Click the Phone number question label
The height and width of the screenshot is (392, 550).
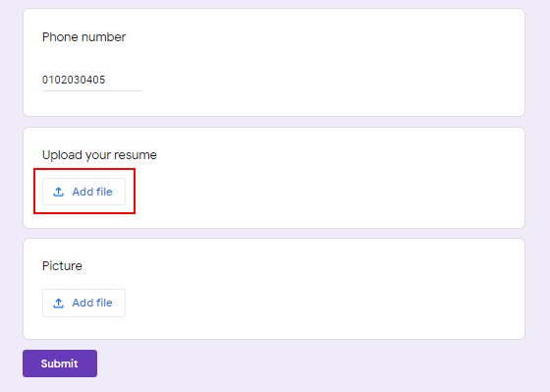point(83,37)
